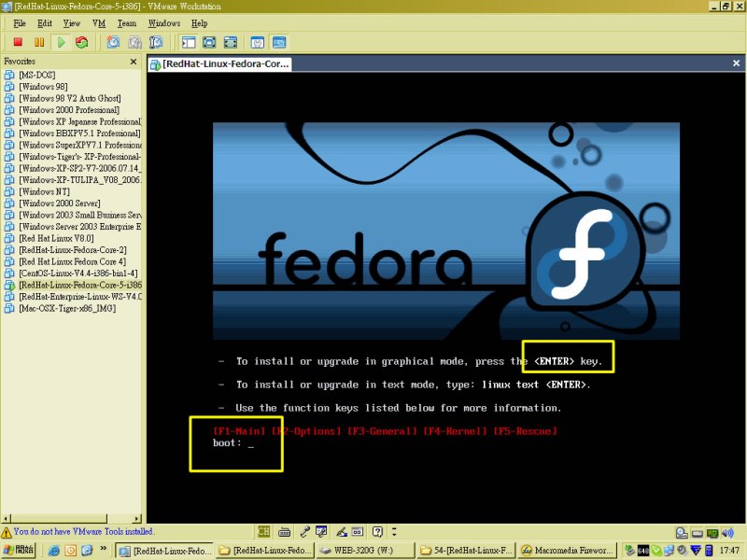Open the VM menu

click(99, 23)
